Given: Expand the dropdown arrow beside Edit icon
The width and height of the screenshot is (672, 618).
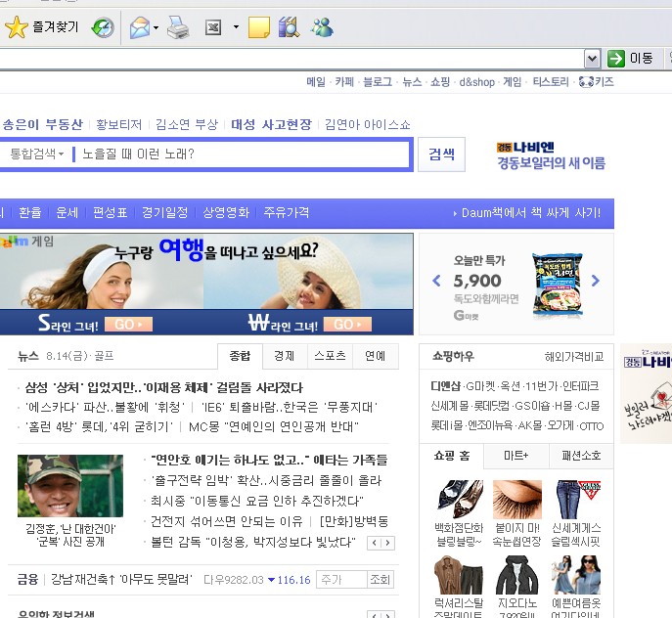Looking at the screenshot, I should 236,27.
